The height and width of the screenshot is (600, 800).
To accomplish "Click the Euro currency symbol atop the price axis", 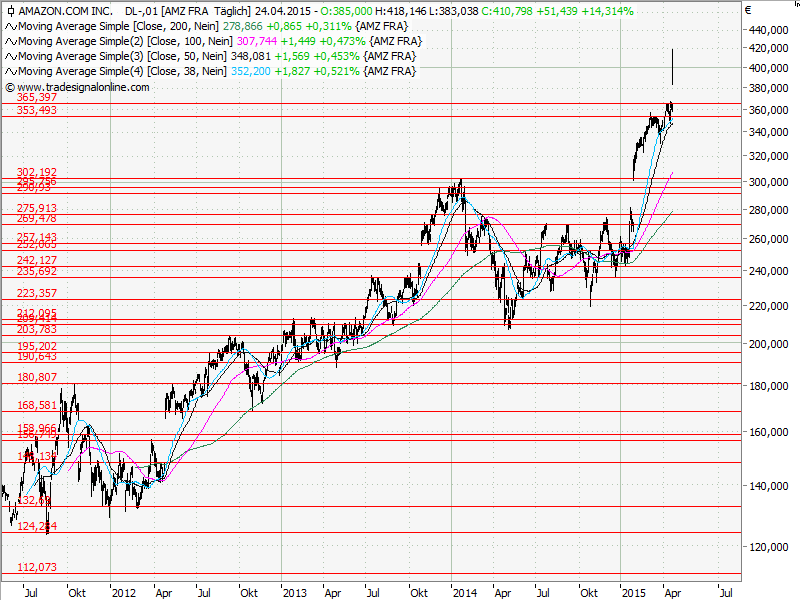I will point(750,8).
